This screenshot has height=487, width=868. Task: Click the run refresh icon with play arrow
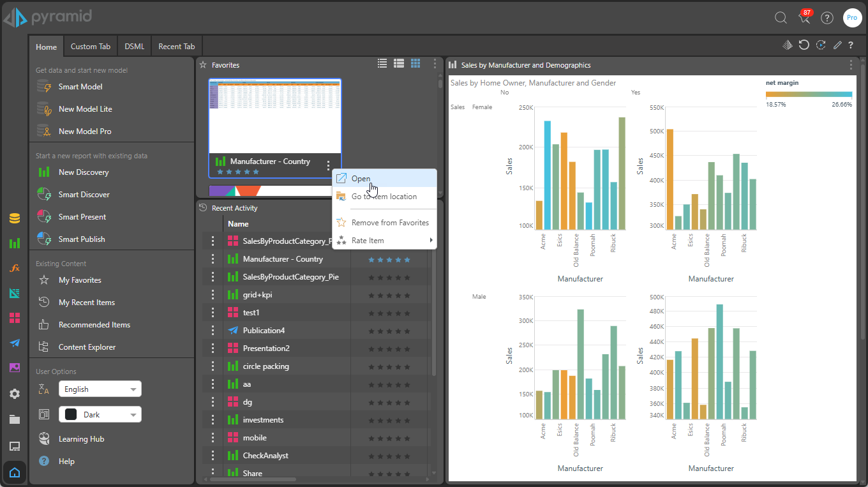pyautogui.click(x=821, y=45)
